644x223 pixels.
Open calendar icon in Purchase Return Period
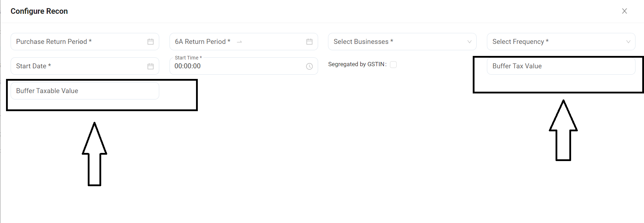(x=150, y=42)
